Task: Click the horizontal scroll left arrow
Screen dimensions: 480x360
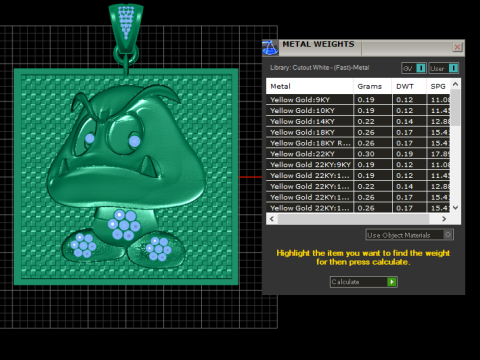Action: tap(272, 219)
